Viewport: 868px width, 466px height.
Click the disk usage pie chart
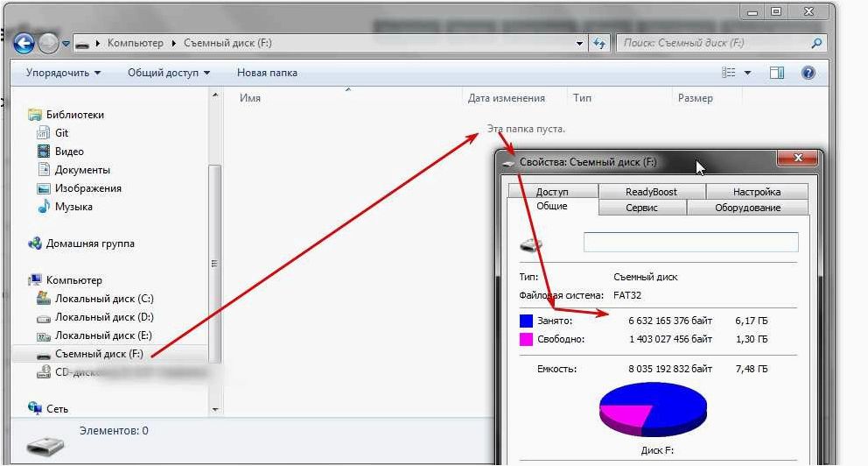pos(654,410)
